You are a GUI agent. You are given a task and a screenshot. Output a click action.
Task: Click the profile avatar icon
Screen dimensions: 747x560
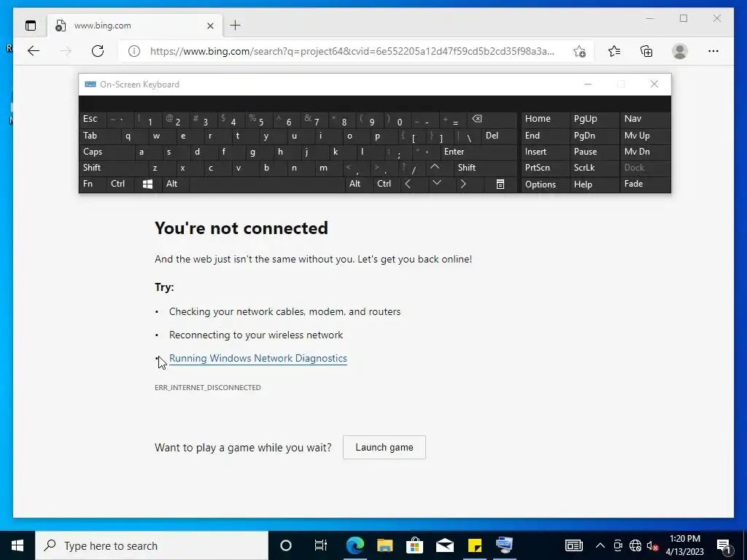pos(680,51)
